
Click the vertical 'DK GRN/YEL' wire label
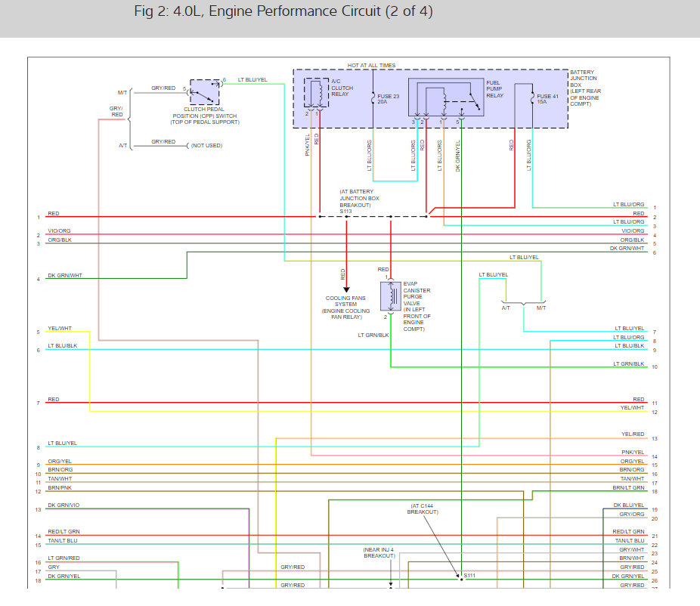click(457, 156)
